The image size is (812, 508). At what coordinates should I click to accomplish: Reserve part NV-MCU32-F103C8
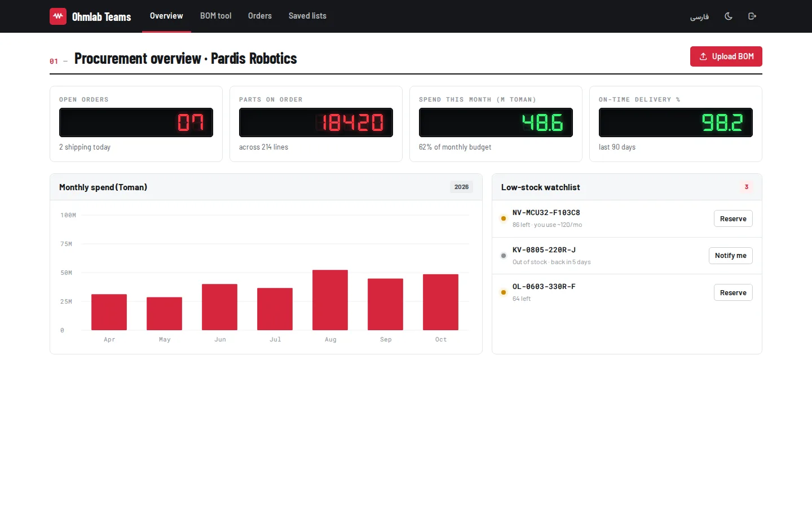pyautogui.click(x=733, y=218)
